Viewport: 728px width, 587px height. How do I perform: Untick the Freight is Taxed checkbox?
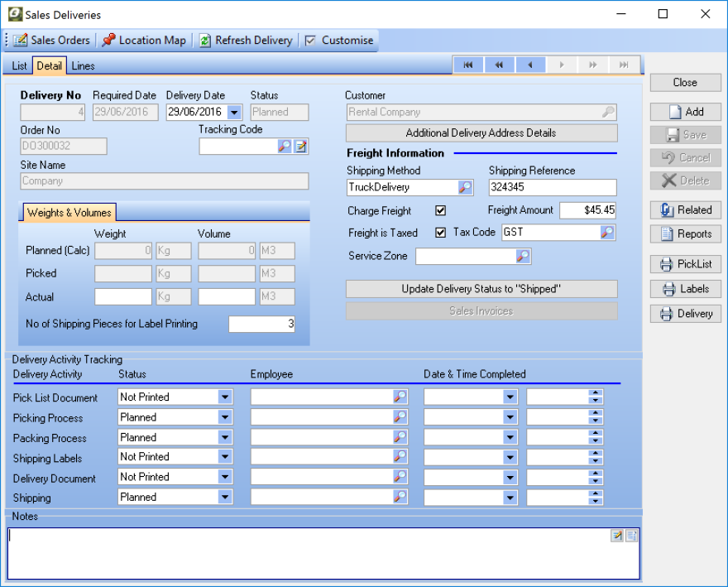[441, 233]
